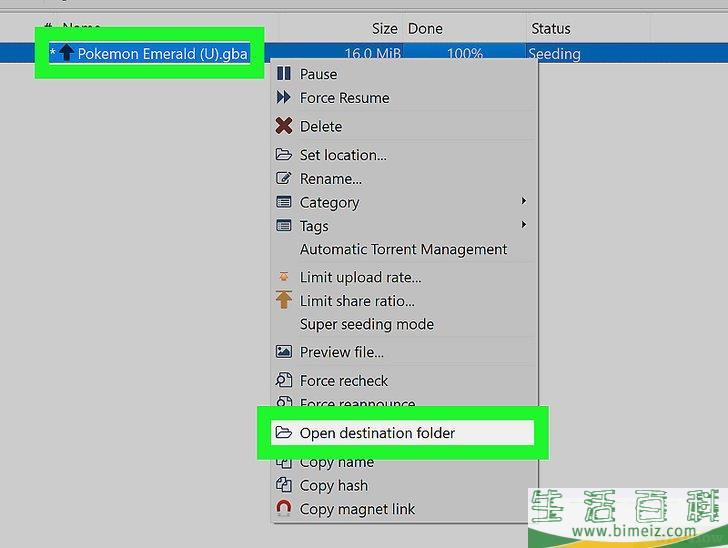Click the Set location folder icon
Viewport: 728px width, 548px height.
[283, 155]
